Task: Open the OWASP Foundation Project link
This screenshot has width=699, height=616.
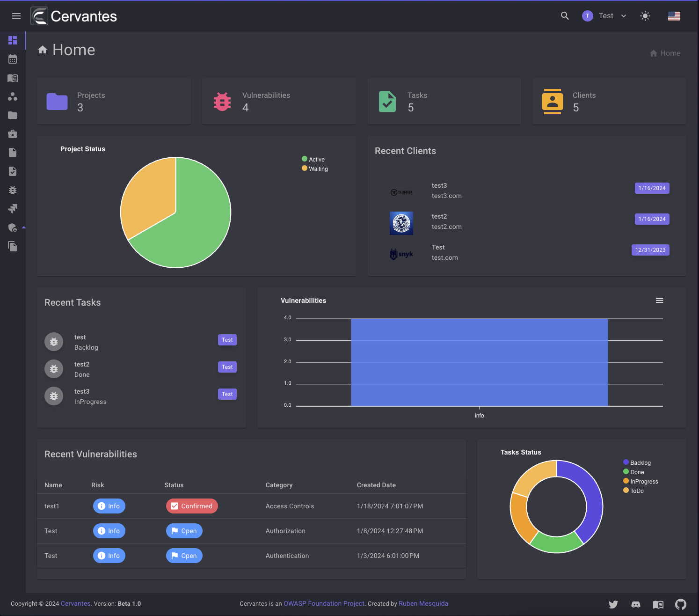Action: coord(324,603)
